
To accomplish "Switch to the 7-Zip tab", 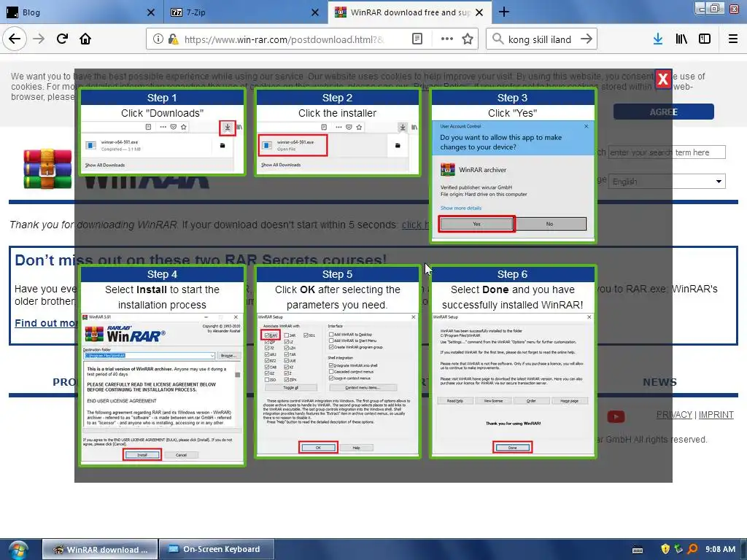I will coord(245,12).
